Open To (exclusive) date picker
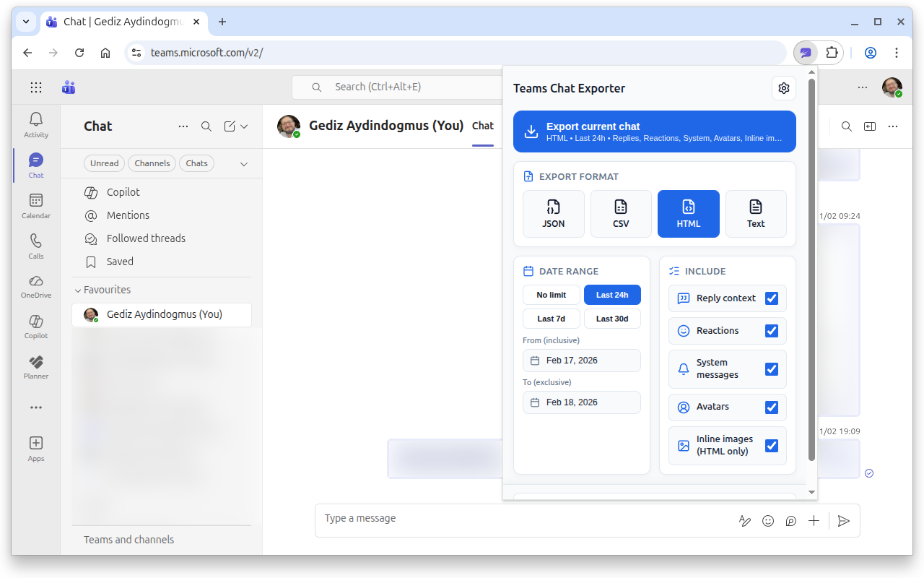This screenshot has width=924, height=578. point(582,402)
